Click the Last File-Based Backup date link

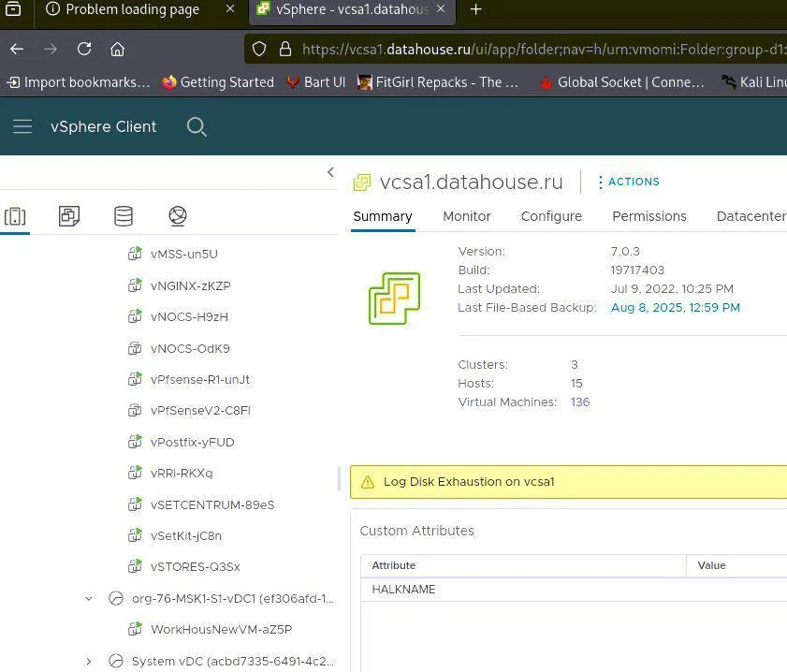pyautogui.click(x=675, y=307)
